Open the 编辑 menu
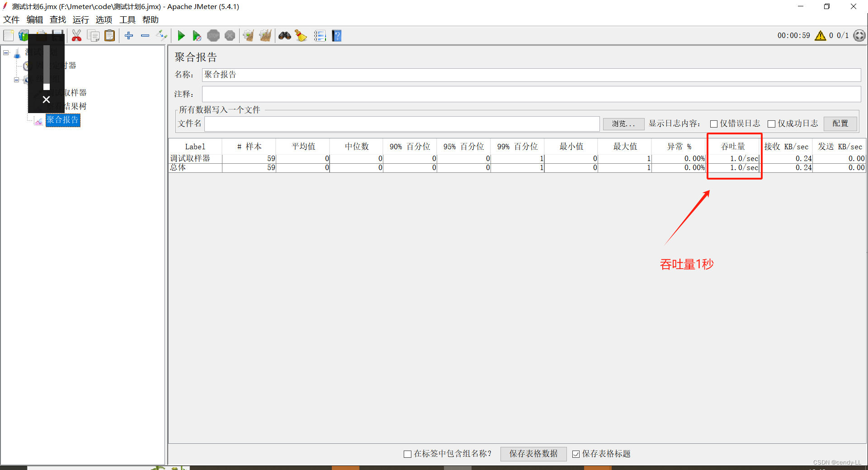 click(35, 19)
